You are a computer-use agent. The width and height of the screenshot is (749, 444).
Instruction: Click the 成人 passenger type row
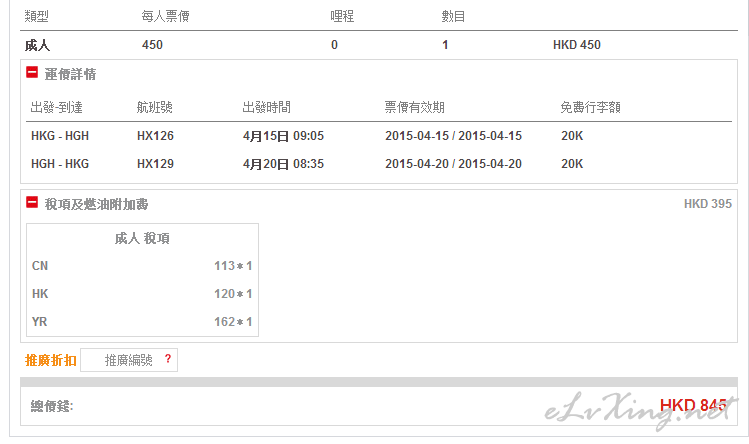(379, 45)
